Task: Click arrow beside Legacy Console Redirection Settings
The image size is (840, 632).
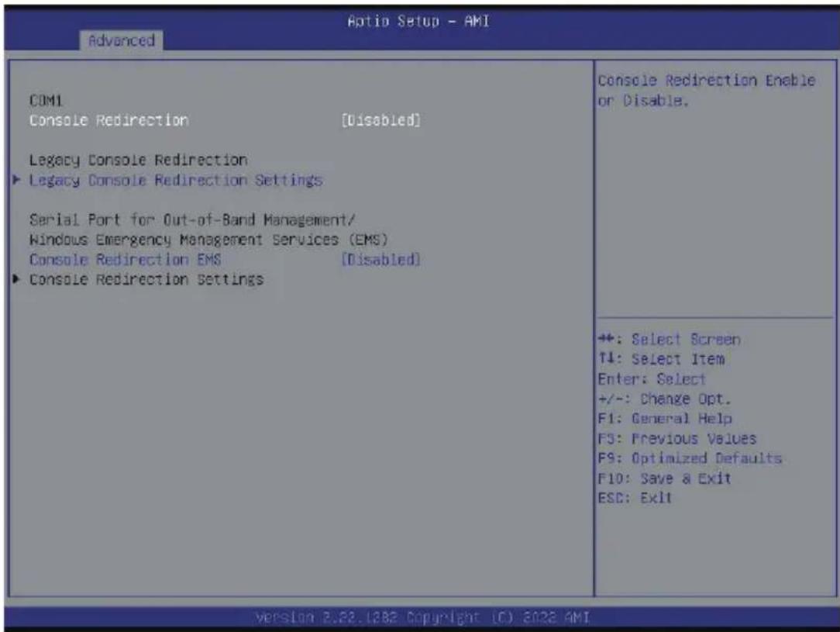Action: coord(17,180)
